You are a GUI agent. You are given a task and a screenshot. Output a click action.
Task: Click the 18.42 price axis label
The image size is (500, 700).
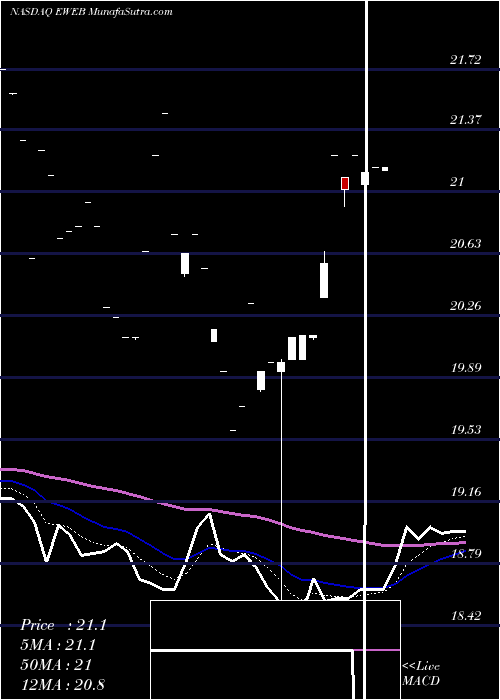pyautogui.click(x=466, y=616)
